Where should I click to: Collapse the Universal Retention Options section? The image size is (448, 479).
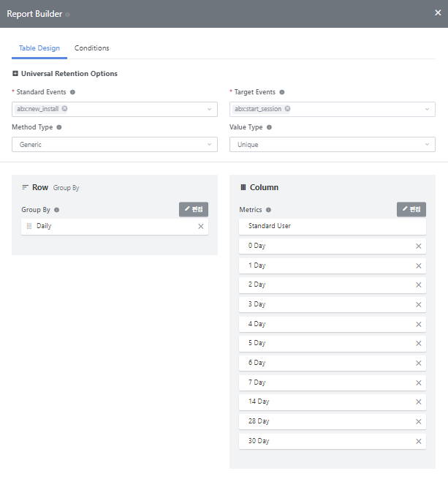point(15,74)
